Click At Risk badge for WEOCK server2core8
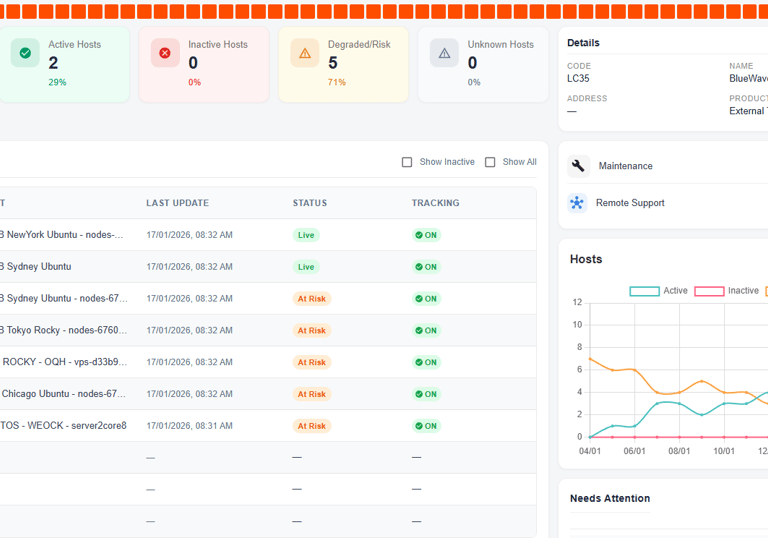Image resolution: width=768 pixels, height=538 pixels. click(312, 426)
